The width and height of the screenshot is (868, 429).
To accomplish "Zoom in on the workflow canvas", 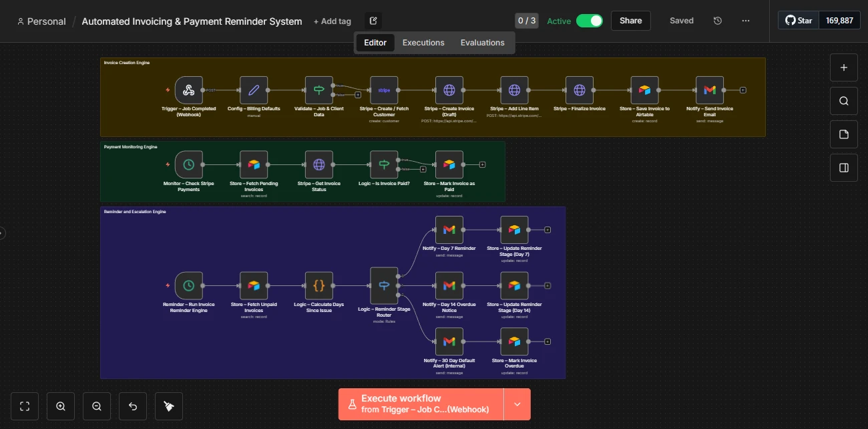I will pyautogui.click(x=61, y=406).
